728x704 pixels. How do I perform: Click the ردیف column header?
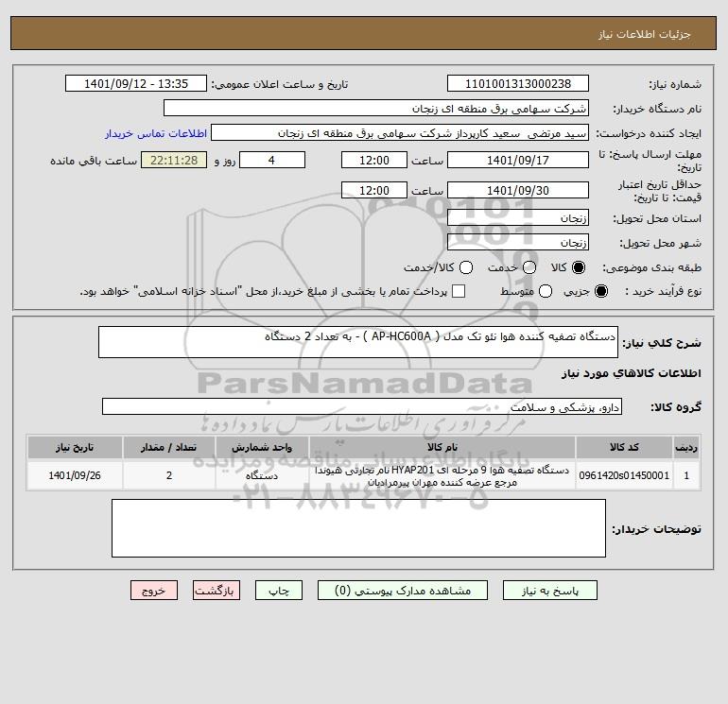[x=686, y=447]
